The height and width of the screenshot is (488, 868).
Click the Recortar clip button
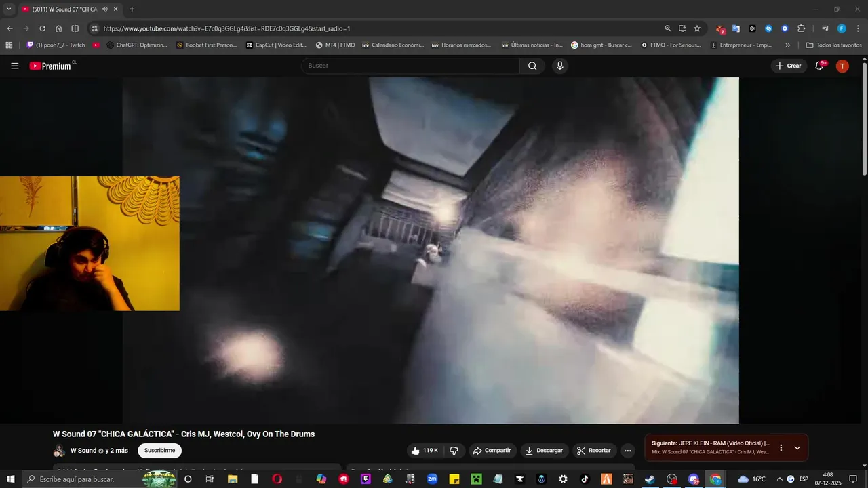[x=594, y=451]
